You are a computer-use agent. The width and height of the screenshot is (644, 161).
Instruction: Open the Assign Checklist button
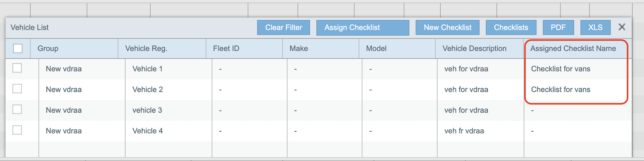point(362,27)
